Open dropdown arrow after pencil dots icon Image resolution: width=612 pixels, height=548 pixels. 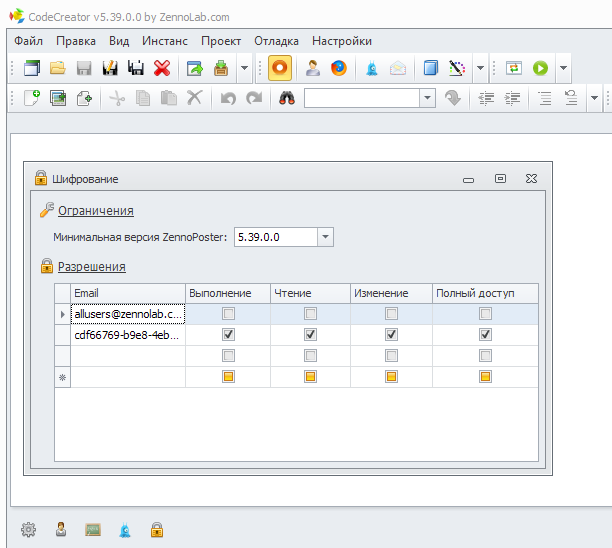(480, 68)
